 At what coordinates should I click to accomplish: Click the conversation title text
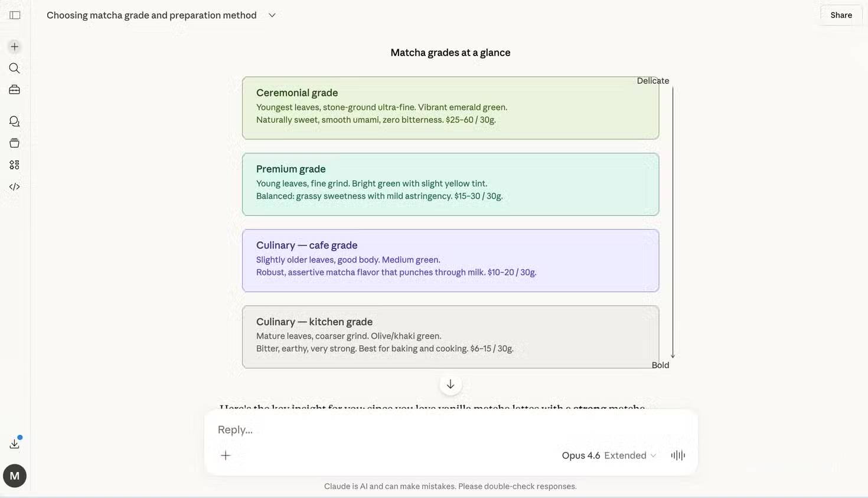tap(152, 15)
